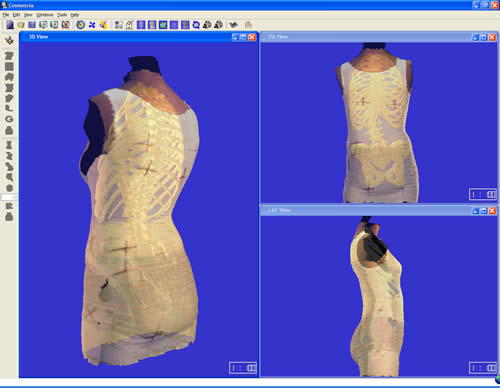Open the File menu
500x388 pixels.
click(6, 15)
